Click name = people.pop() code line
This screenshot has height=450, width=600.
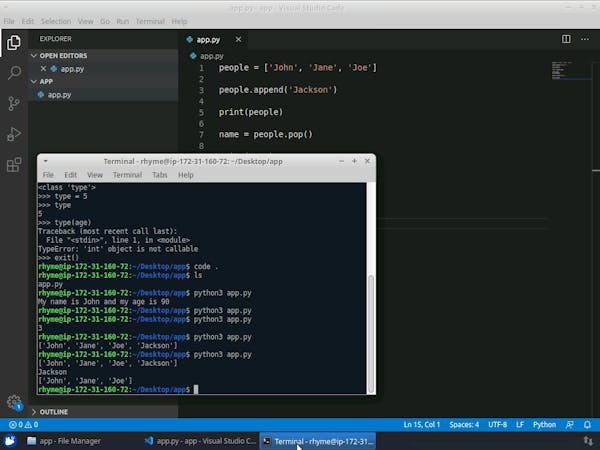click(x=266, y=134)
